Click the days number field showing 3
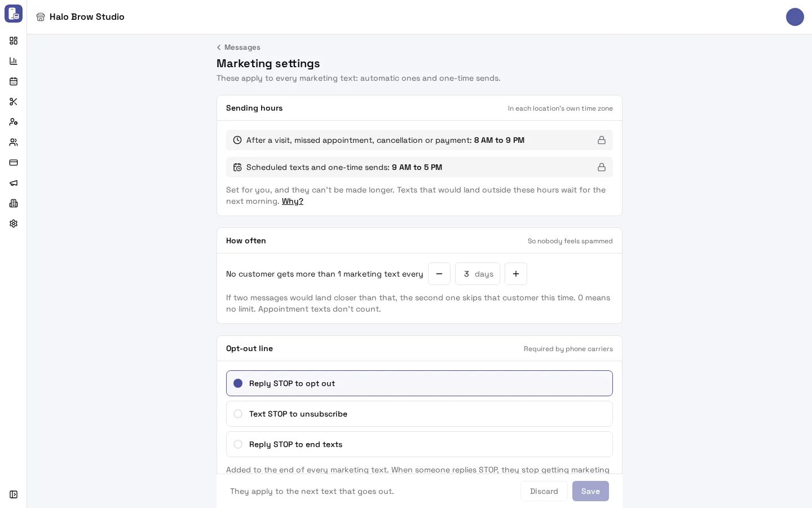812x508 pixels. (478, 274)
